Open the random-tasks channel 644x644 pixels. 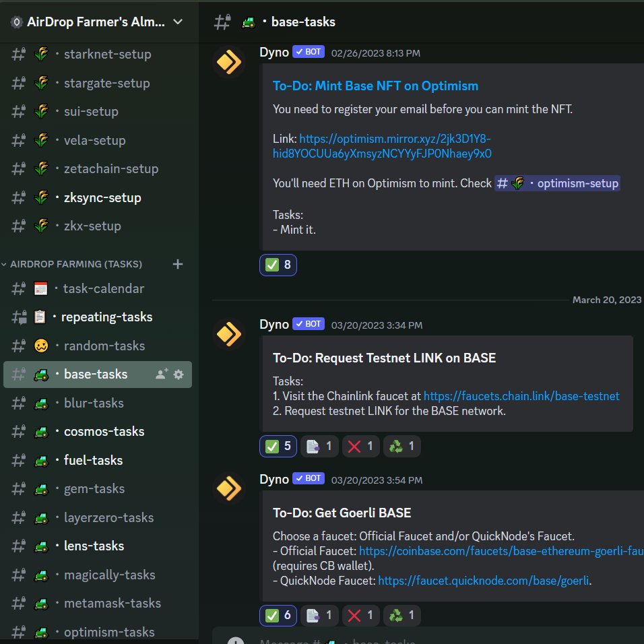(x=98, y=346)
